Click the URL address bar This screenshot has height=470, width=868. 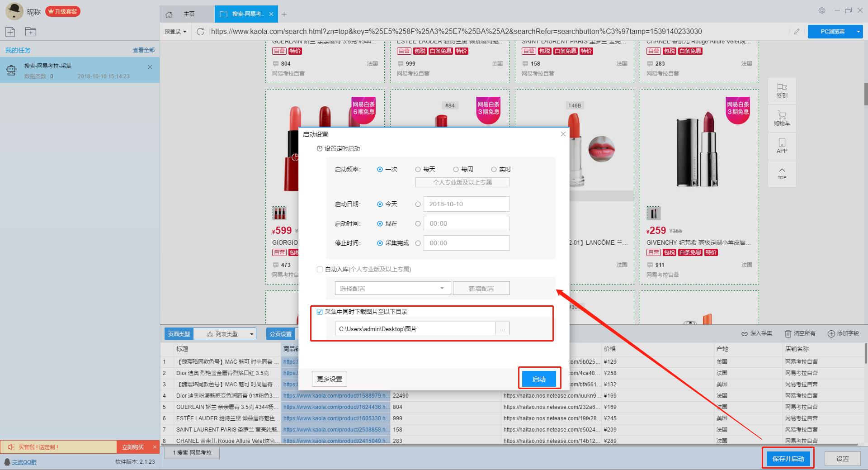(497, 31)
